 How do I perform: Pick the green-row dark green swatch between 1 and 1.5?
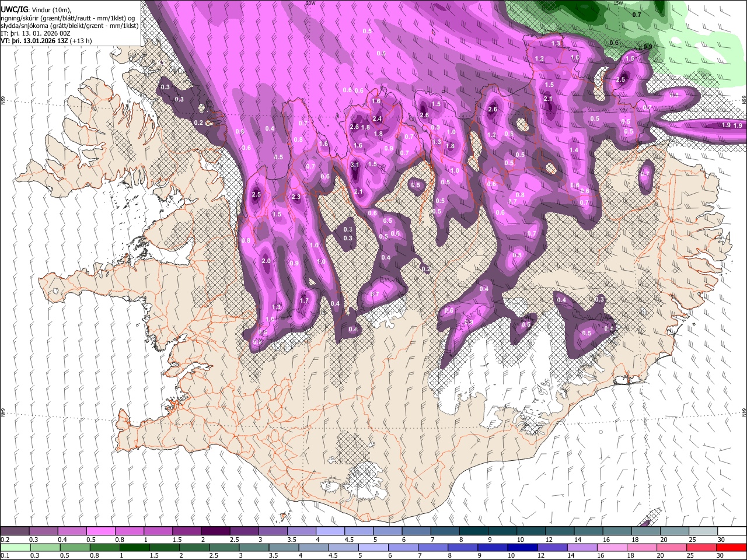tap(134, 548)
